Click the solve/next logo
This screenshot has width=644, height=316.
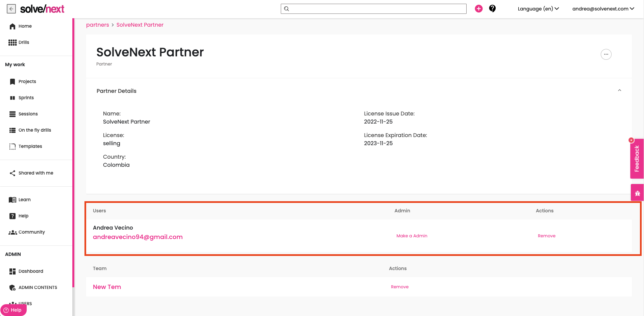pyautogui.click(x=42, y=9)
